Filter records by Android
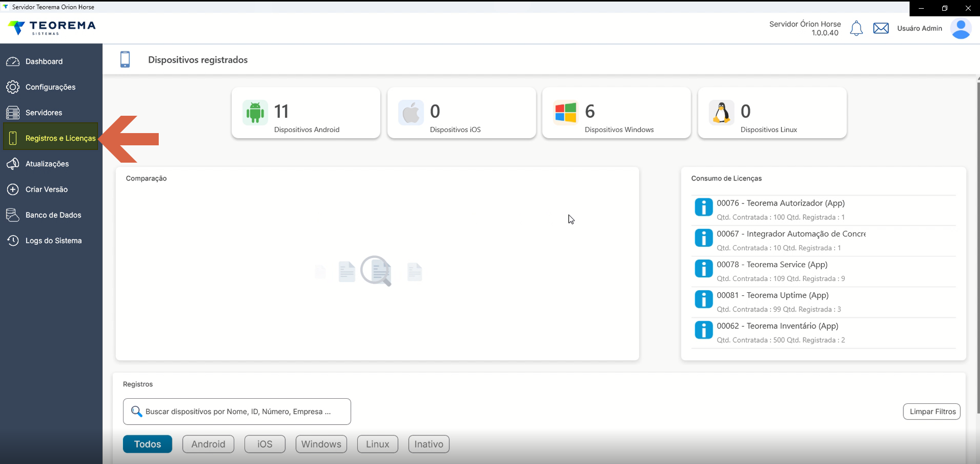The image size is (980, 464). point(208,444)
